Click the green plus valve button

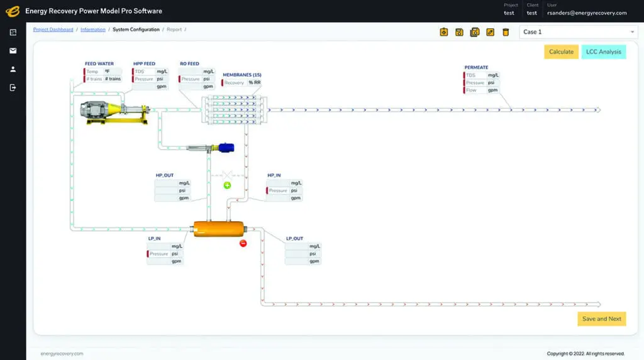pos(227,185)
